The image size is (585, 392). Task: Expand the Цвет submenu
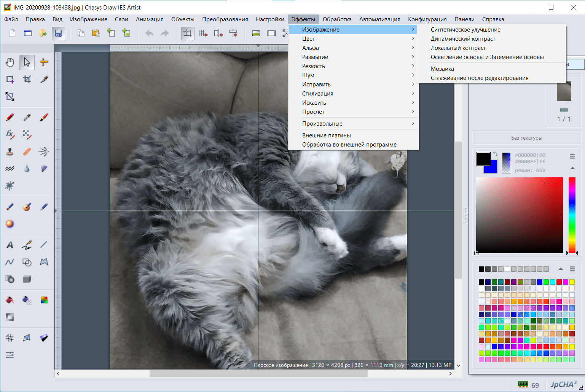(x=353, y=39)
